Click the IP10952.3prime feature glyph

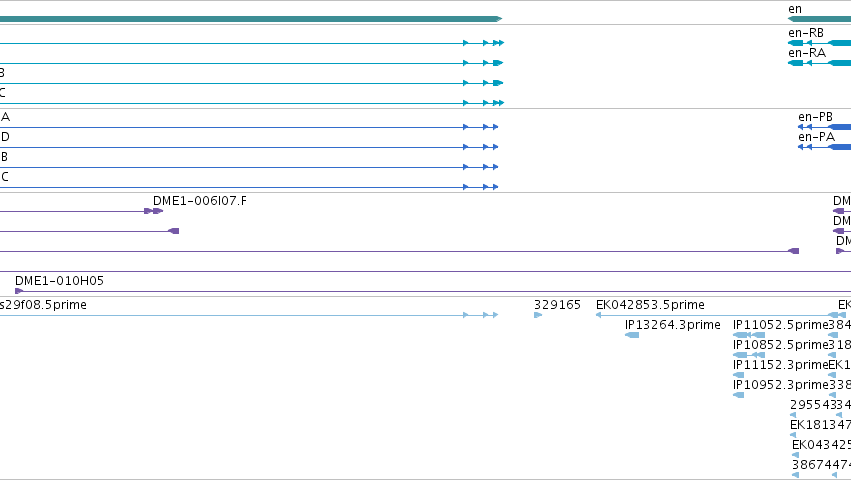pyautogui.click(x=739, y=395)
